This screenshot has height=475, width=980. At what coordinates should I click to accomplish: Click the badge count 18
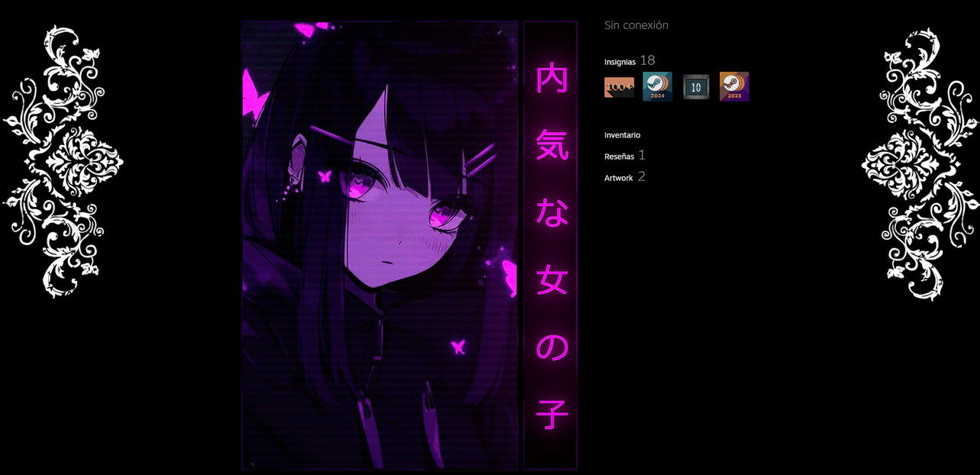(x=647, y=60)
